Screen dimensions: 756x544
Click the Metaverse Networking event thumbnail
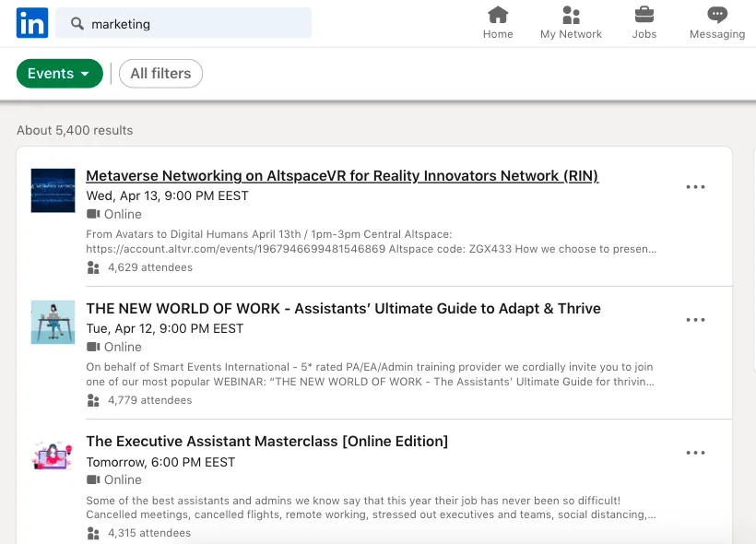53,191
